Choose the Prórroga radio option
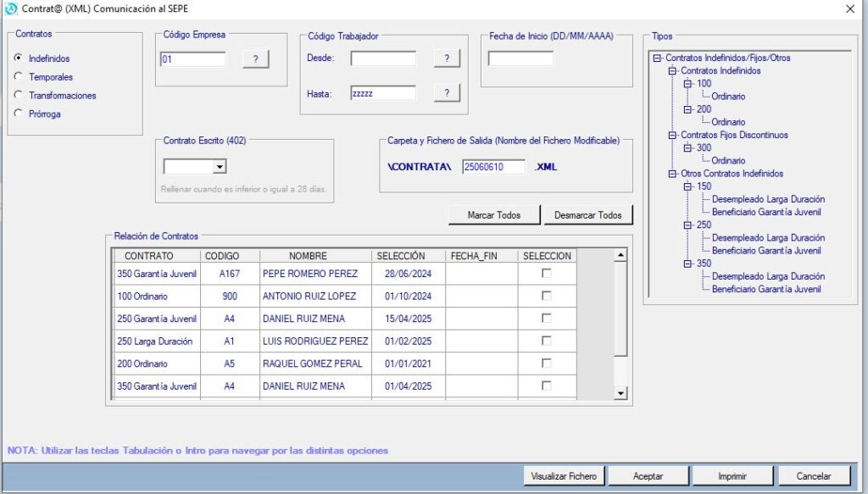The image size is (868, 494). click(18, 114)
